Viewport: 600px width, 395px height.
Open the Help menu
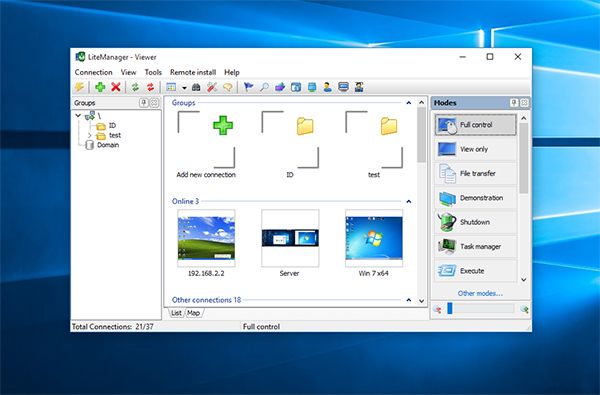tap(232, 72)
